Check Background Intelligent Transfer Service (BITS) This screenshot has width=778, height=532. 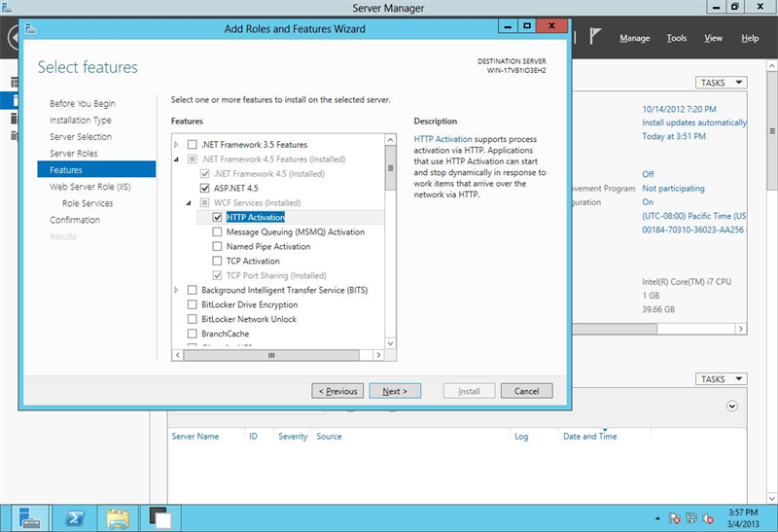click(192, 290)
